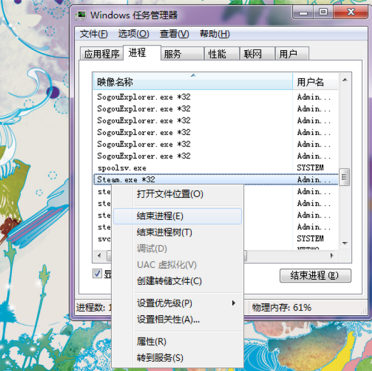Switch to the 联网 tab

coord(257,54)
